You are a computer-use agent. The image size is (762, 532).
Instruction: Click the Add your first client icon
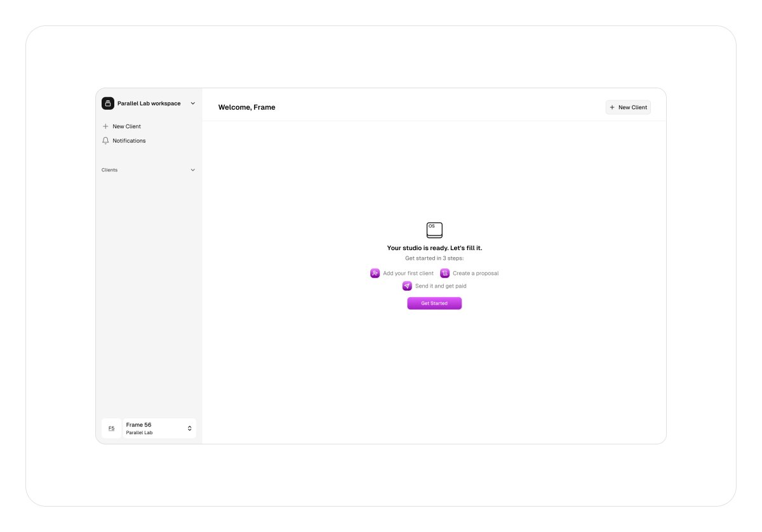click(x=375, y=273)
